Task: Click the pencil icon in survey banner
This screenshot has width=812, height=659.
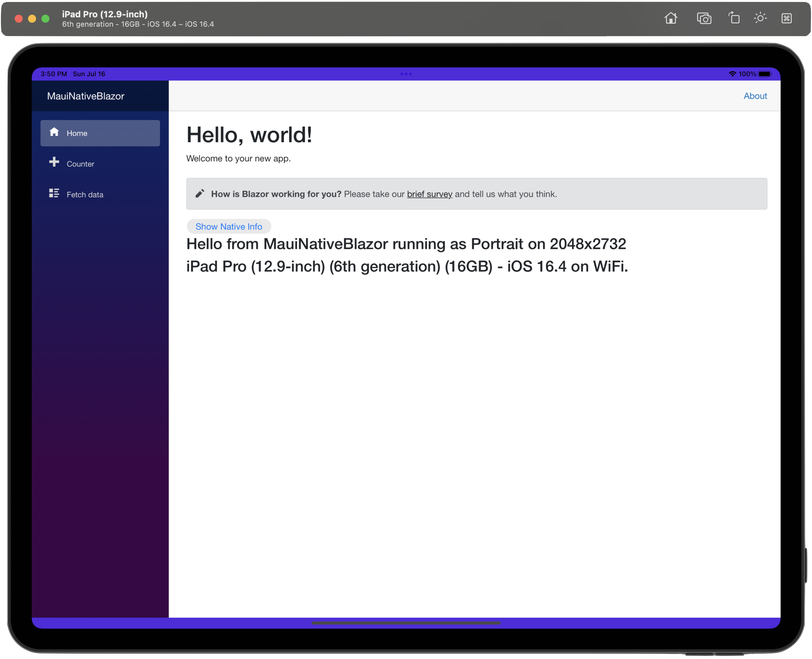Action: coord(200,194)
